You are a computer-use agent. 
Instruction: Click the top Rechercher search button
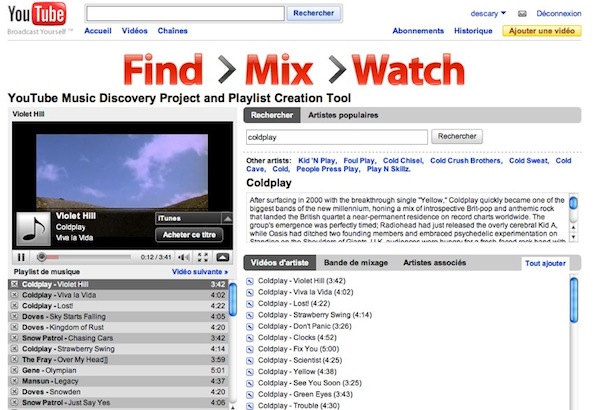click(x=313, y=13)
